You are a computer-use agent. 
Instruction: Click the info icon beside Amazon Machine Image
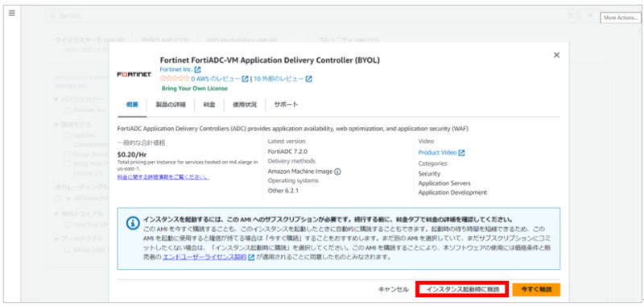(337, 172)
